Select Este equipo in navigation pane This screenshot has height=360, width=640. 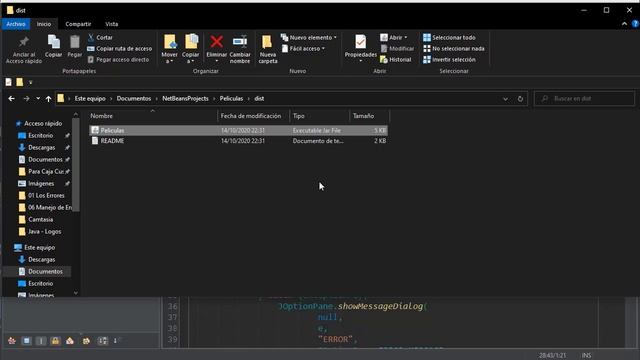pos(39,247)
